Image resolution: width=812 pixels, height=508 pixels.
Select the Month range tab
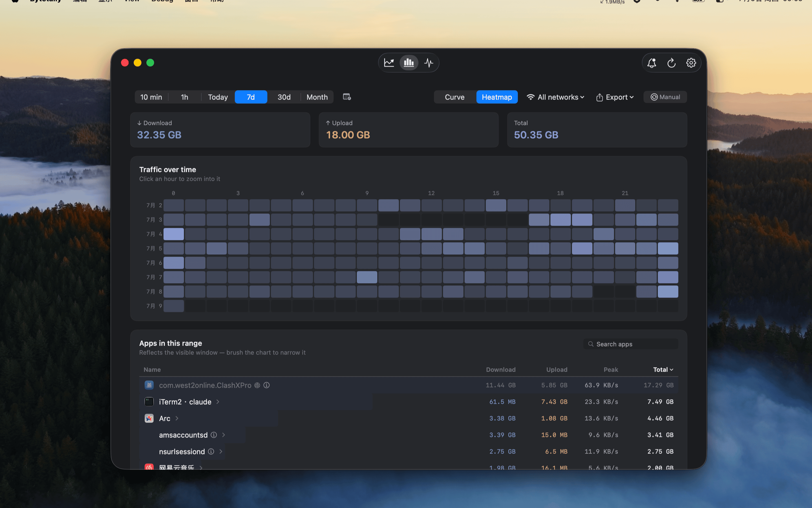[317, 97]
